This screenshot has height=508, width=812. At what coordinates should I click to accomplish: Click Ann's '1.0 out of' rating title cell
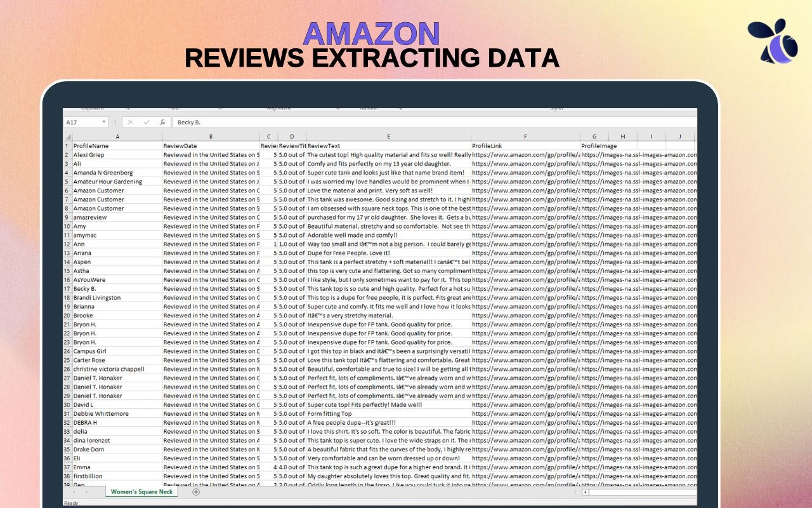(292, 244)
